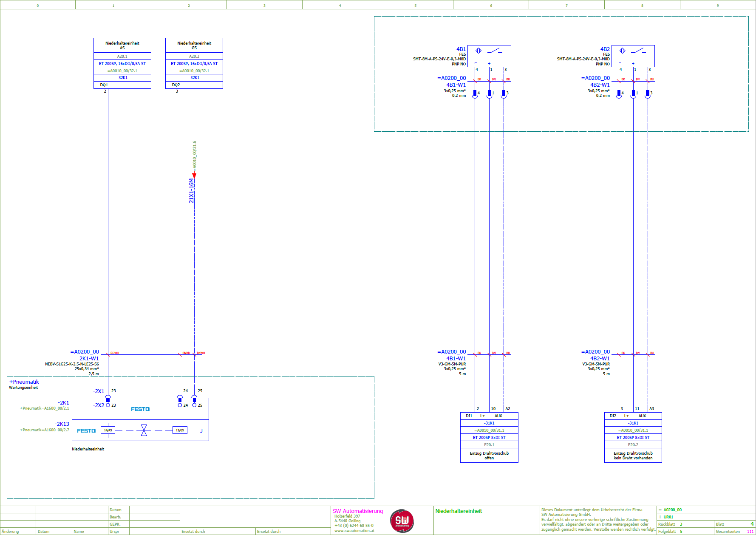Click V3-GM-5M-PUR cable type under 4B1-W1
Image resolution: width=756 pixels, height=535 pixels.
(x=452, y=364)
